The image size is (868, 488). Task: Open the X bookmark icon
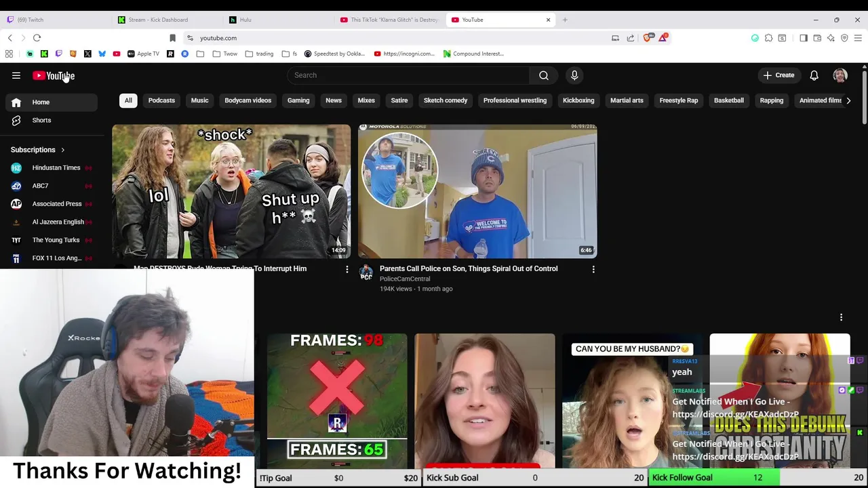[x=87, y=54]
